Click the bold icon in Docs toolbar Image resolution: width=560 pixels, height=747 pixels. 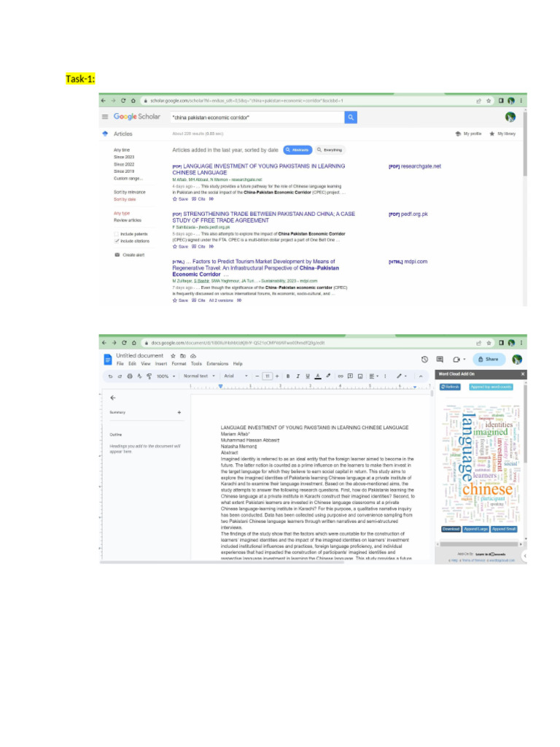[x=287, y=376]
